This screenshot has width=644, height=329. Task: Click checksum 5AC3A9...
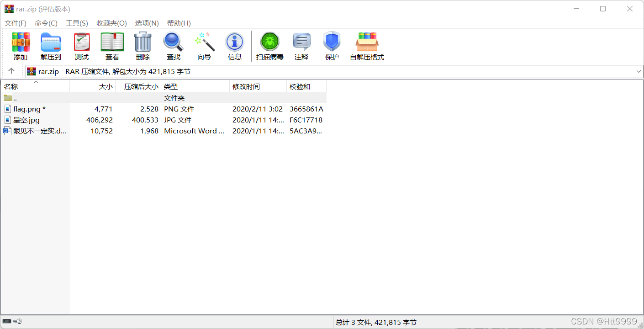point(306,131)
